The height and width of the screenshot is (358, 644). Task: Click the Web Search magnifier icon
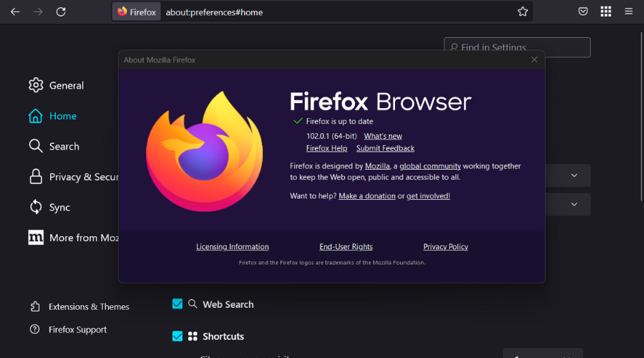coord(192,304)
